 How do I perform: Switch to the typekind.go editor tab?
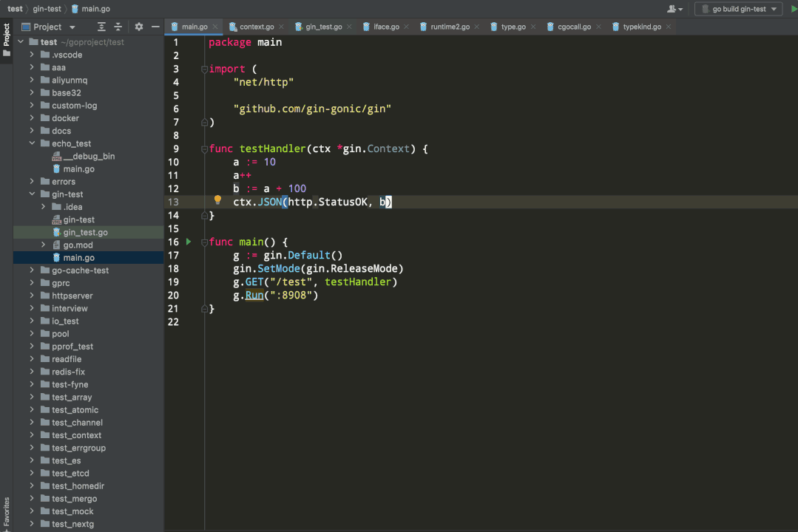641,27
